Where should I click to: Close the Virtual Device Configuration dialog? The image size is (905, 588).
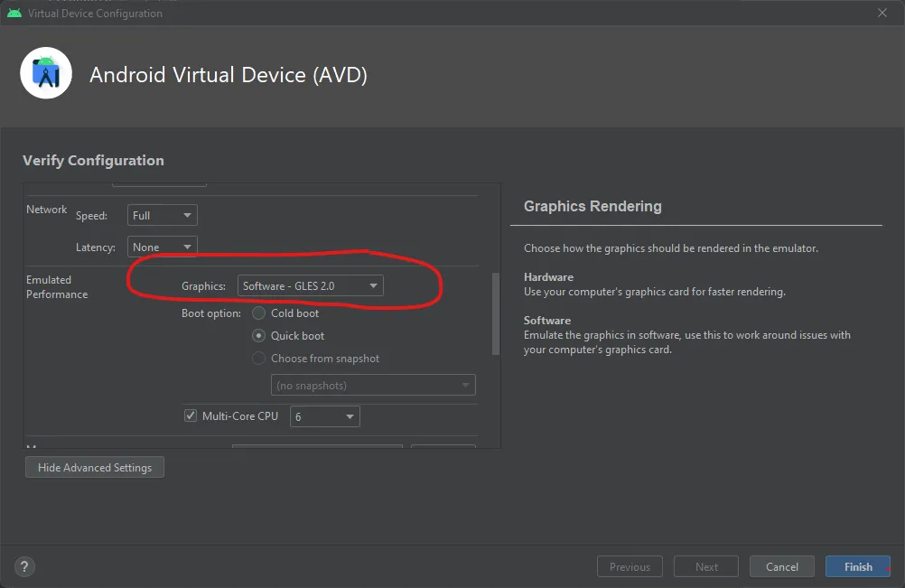[x=882, y=13]
